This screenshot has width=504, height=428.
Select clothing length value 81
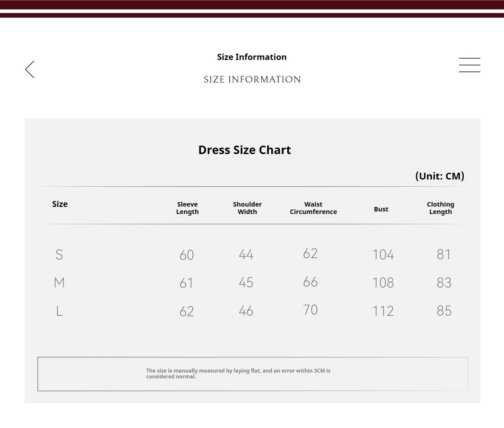[x=444, y=254]
